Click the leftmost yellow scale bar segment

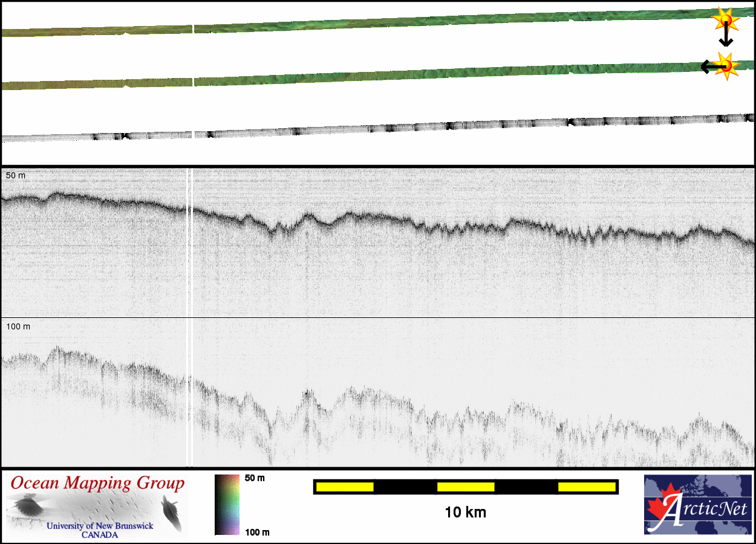tap(344, 487)
